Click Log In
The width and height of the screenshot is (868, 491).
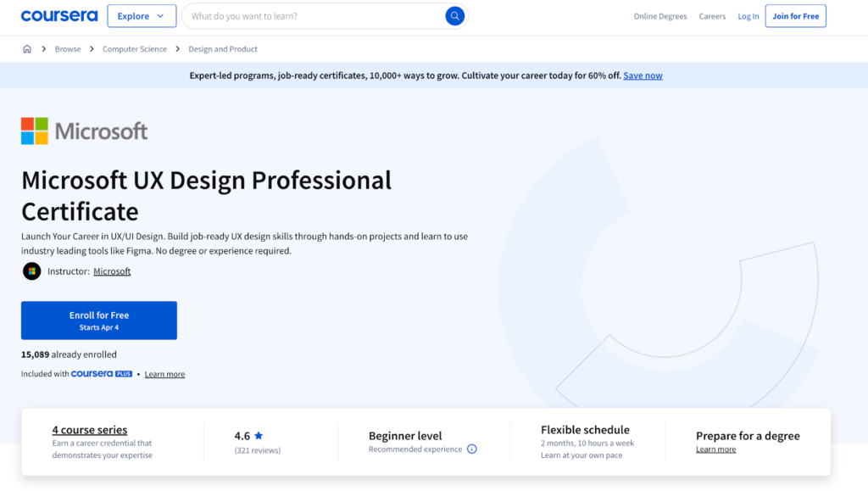(748, 16)
